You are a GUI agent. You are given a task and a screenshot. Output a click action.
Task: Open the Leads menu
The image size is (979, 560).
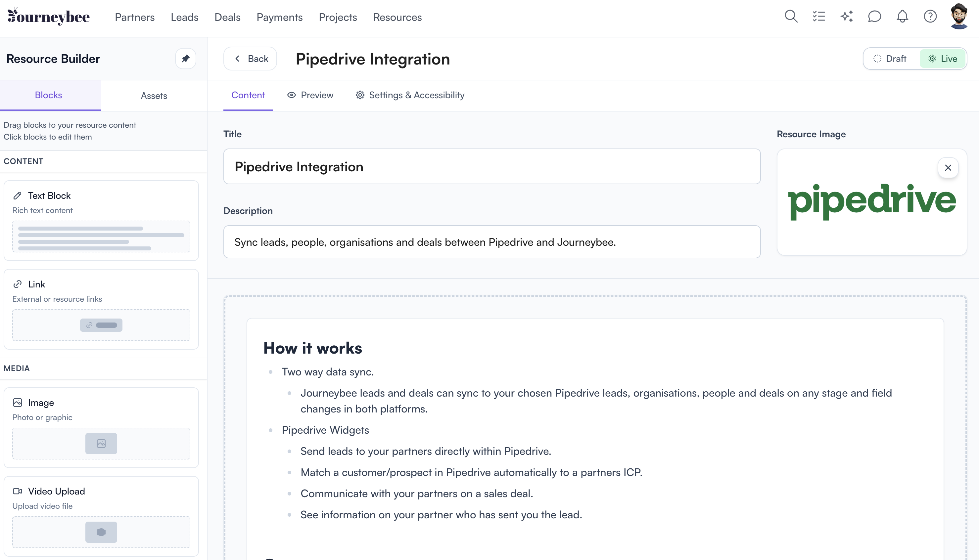tap(184, 17)
